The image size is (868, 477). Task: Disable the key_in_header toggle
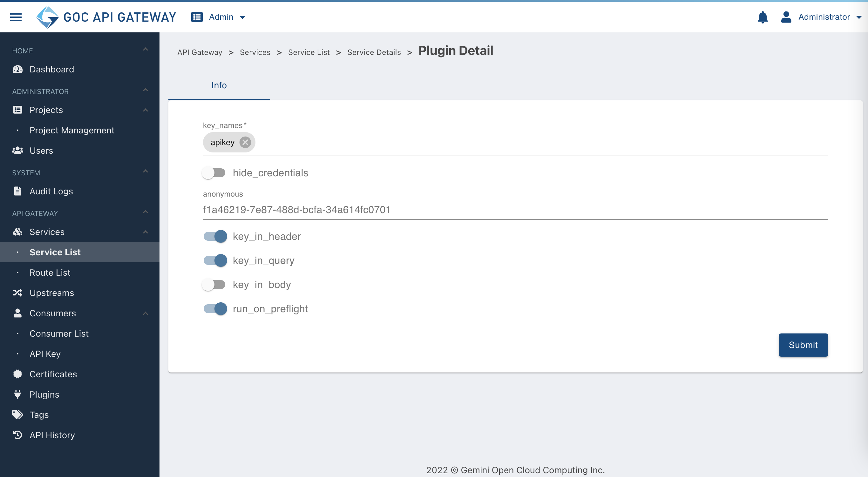coord(215,236)
